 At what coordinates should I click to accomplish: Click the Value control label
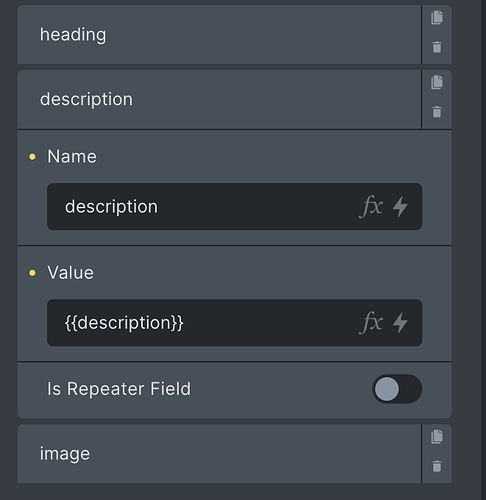click(x=71, y=273)
